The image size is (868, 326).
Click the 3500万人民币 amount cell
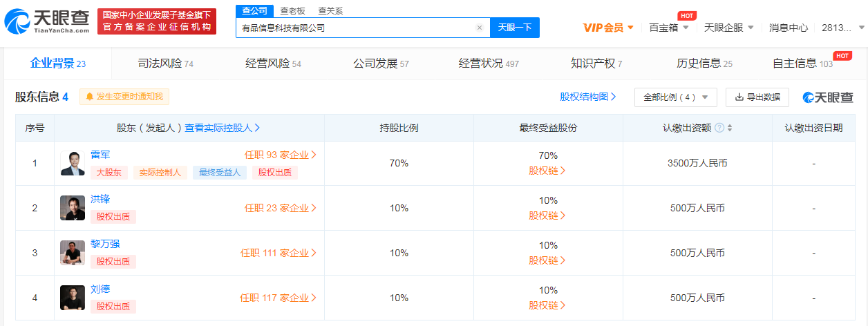[x=697, y=164]
